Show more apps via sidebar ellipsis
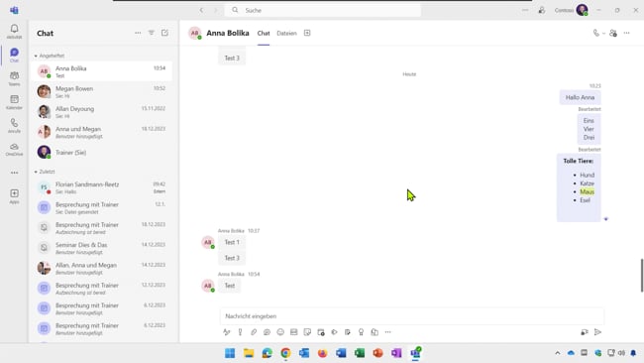The width and height of the screenshot is (644, 363). click(14, 173)
